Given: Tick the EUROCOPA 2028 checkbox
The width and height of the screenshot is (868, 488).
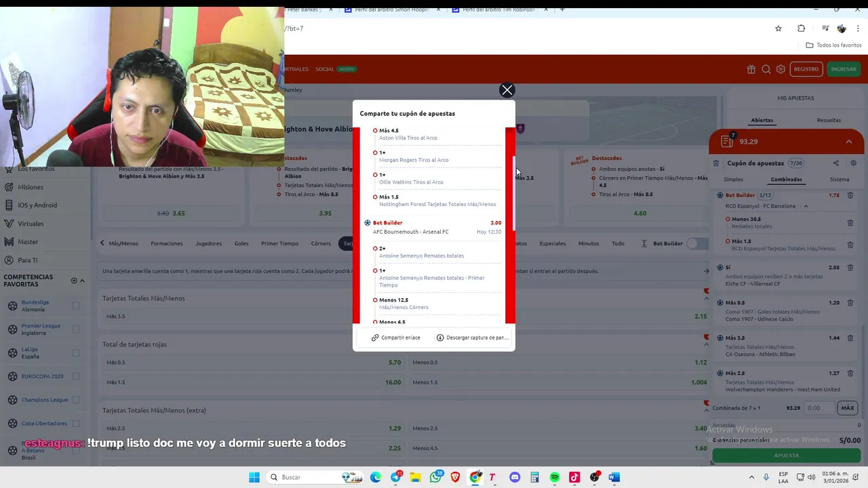Looking at the screenshot, I should pos(76,376).
